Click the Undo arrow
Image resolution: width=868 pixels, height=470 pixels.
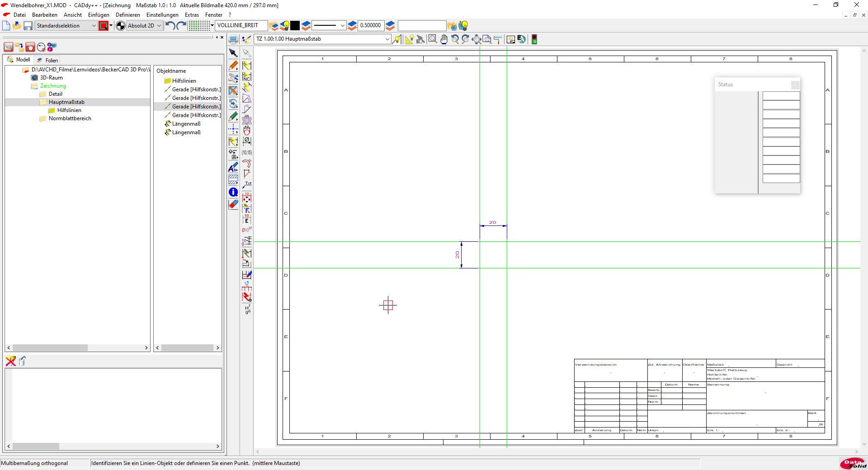(170, 26)
